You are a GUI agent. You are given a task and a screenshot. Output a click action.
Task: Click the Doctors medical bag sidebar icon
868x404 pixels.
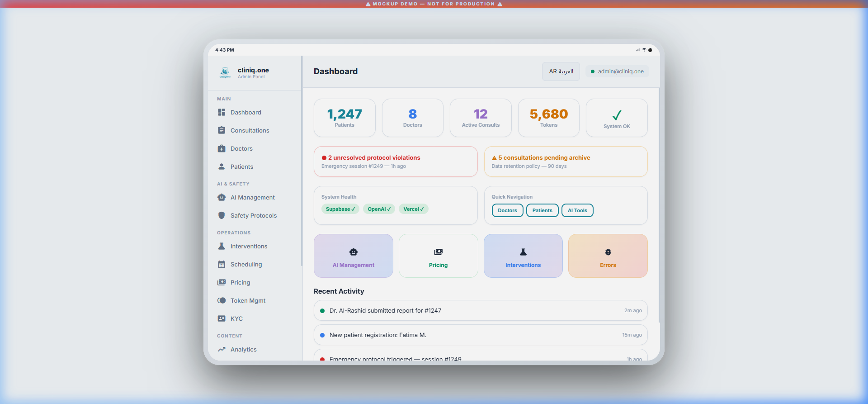(222, 148)
